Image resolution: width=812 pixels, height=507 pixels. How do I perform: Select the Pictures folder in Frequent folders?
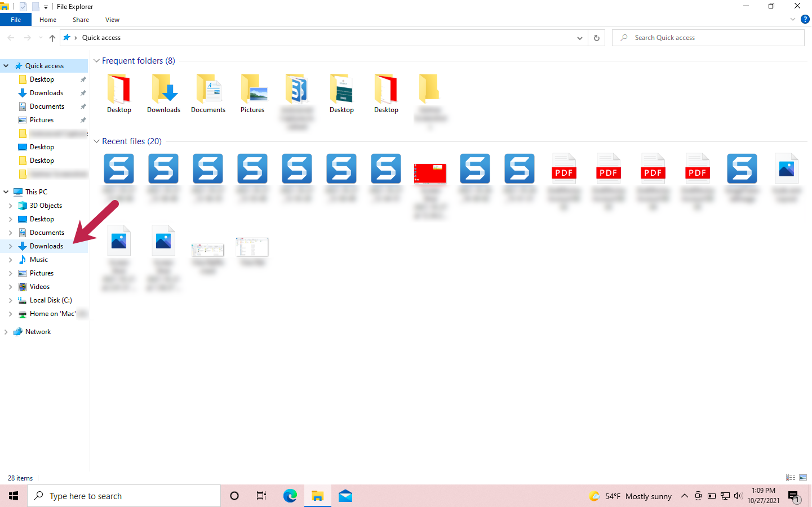[x=252, y=94]
